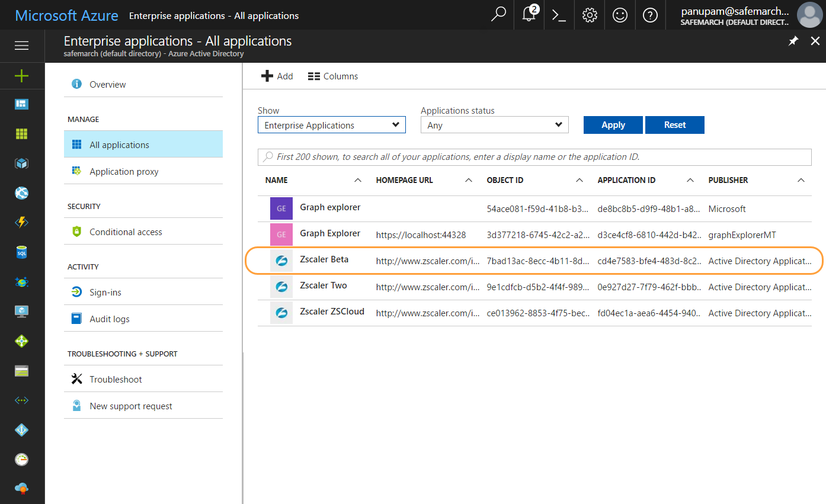Collapse the hamburger navigation menu

click(x=22, y=46)
